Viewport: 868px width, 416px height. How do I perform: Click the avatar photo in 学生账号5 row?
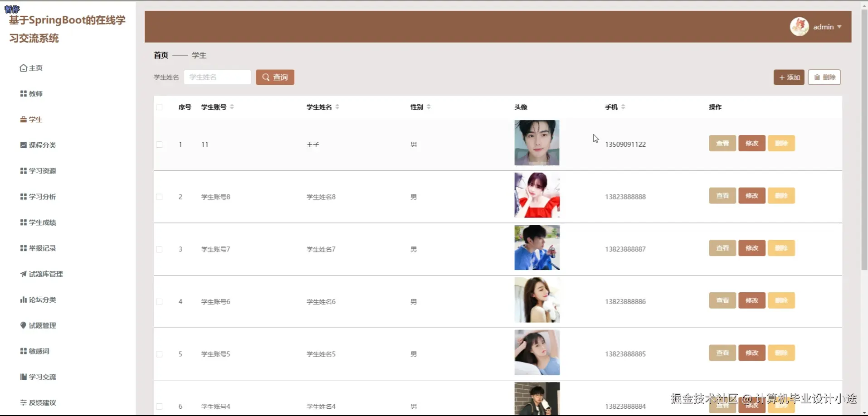pyautogui.click(x=537, y=353)
